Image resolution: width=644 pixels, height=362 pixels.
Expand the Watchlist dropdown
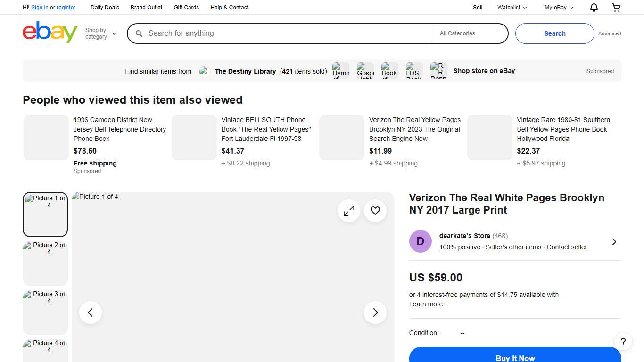[x=511, y=7]
